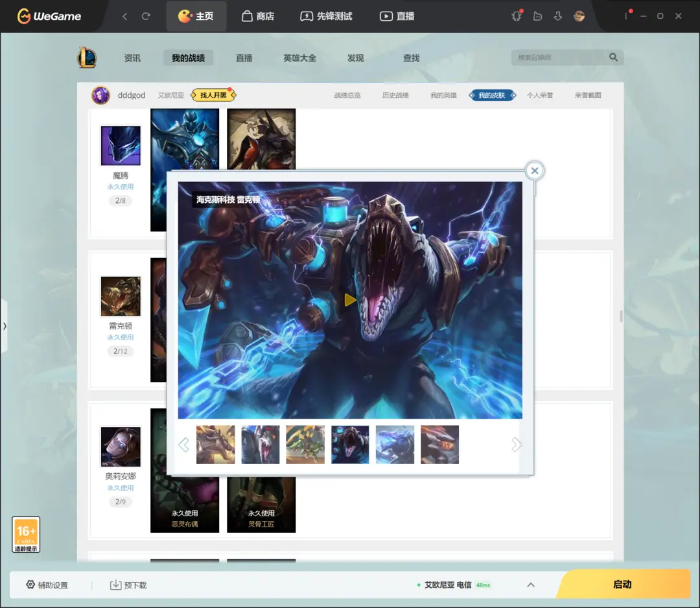Focus the summoner search field
The width and height of the screenshot is (700, 608).
tap(560, 58)
